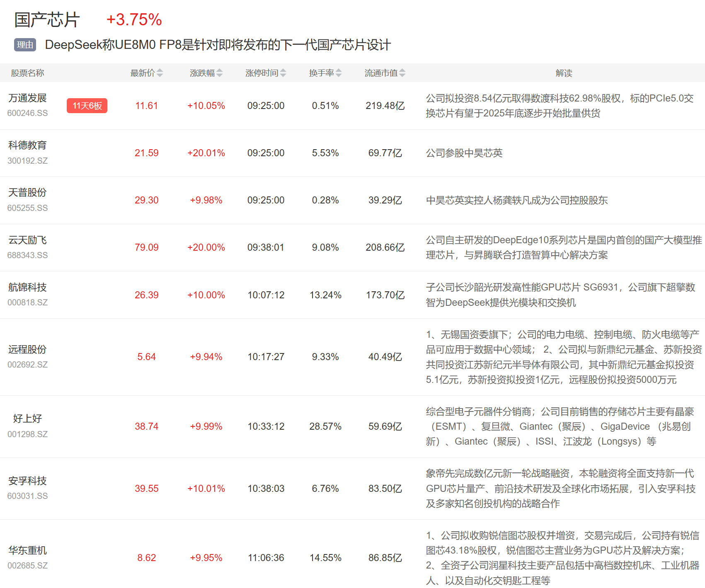Screen dimensions: 705x588
Task: Sort by 最新价 column arrows
Action: pyautogui.click(x=160, y=73)
